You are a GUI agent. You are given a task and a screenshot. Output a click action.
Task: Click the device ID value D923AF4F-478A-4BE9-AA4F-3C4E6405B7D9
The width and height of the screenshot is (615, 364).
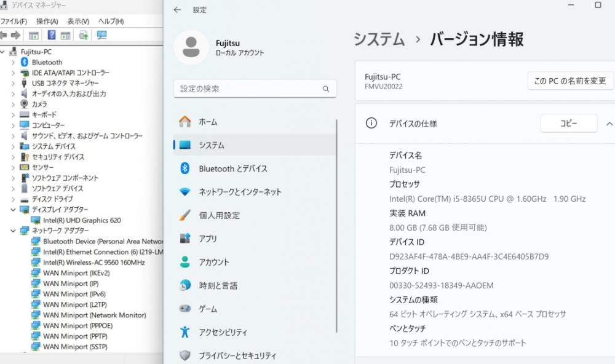pyautogui.click(x=469, y=256)
